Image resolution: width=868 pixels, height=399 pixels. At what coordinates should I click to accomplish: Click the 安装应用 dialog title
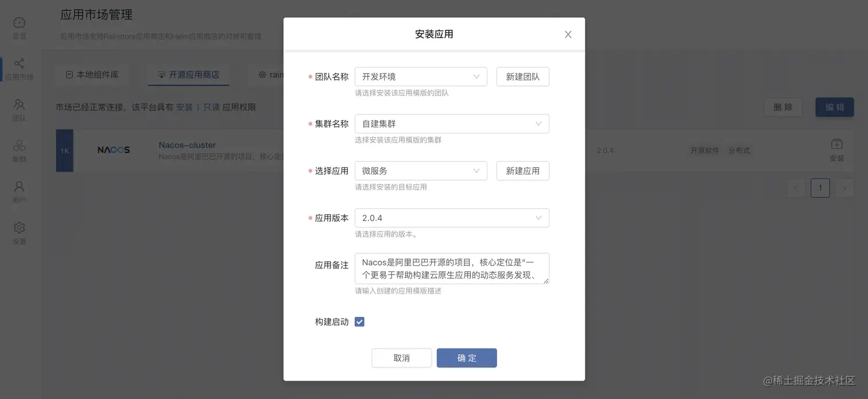click(434, 34)
